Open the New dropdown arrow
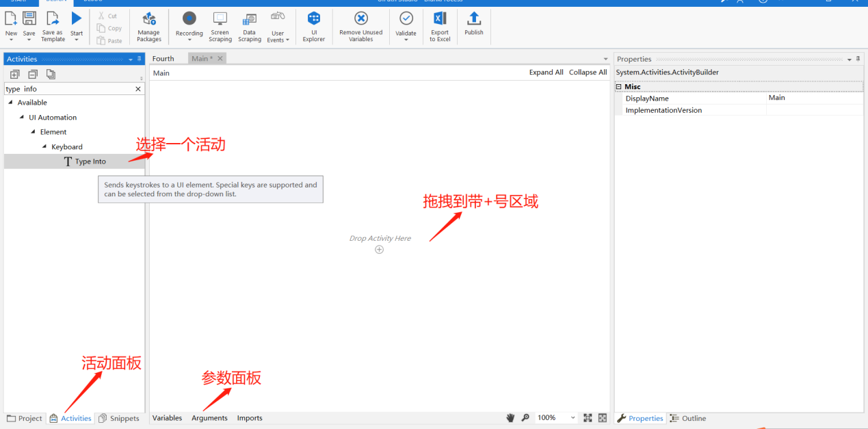 (11, 40)
